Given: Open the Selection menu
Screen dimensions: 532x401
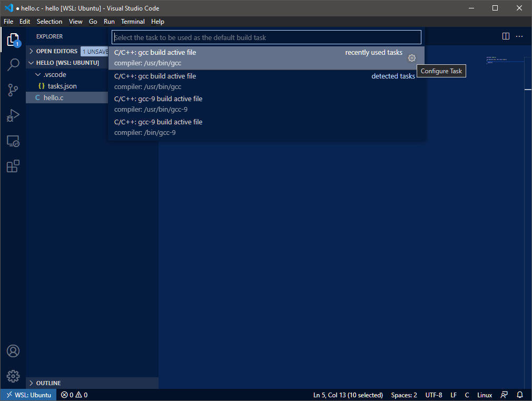Looking at the screenshot, I should pyautogui.click(x=50, y=22).
